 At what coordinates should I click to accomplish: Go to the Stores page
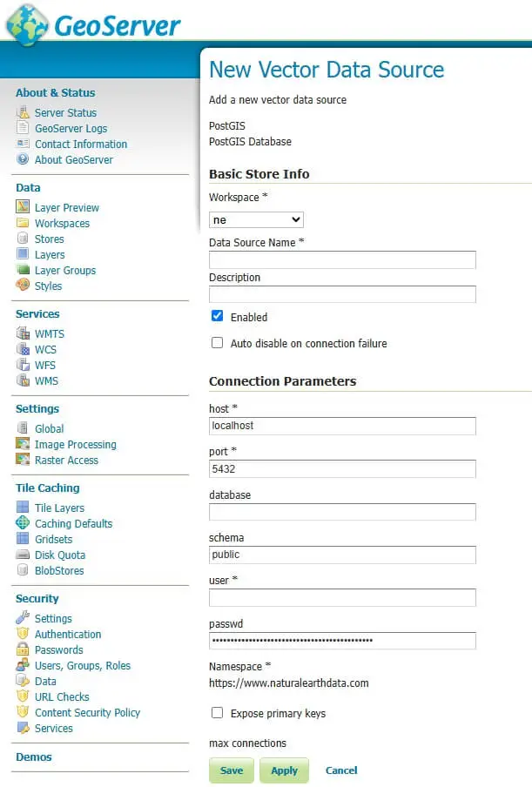click(x=49, y=239)
